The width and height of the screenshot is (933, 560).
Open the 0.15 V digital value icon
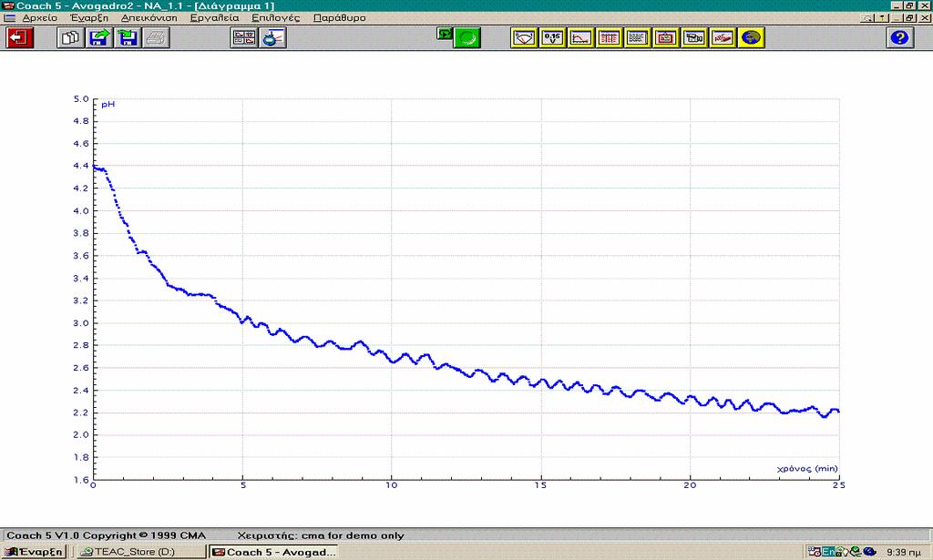(x=552, y=38)
